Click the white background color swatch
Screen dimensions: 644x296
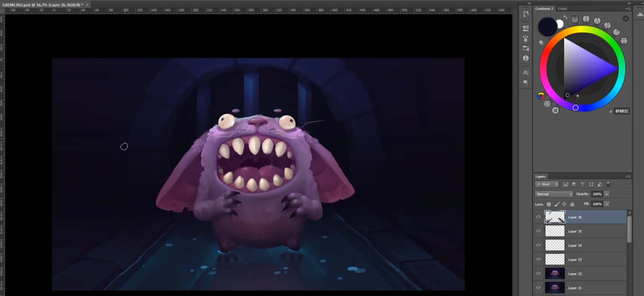560,24
